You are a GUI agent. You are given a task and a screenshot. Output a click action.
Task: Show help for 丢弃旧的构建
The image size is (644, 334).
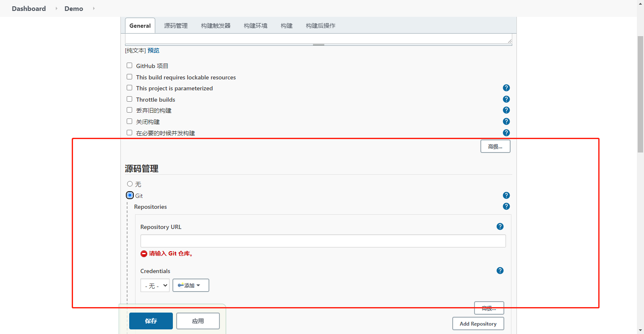[506, 110]
